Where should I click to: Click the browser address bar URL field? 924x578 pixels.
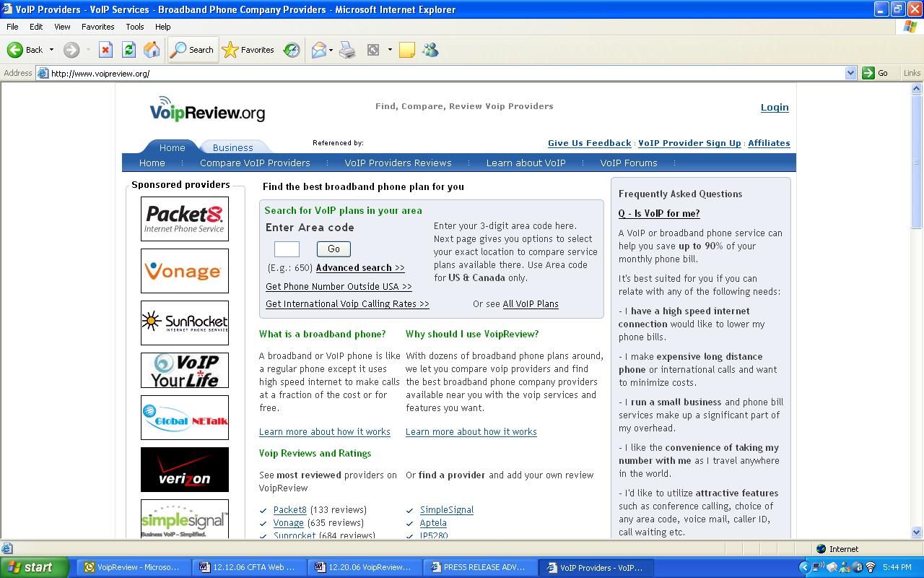[x=446, y=73]
